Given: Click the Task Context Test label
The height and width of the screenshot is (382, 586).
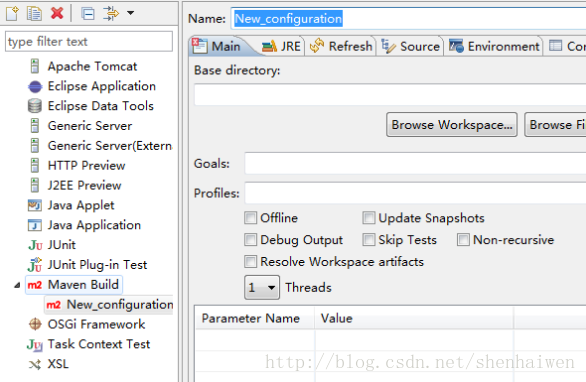Looking at the screenshot, I should click(x=99, y=344).
